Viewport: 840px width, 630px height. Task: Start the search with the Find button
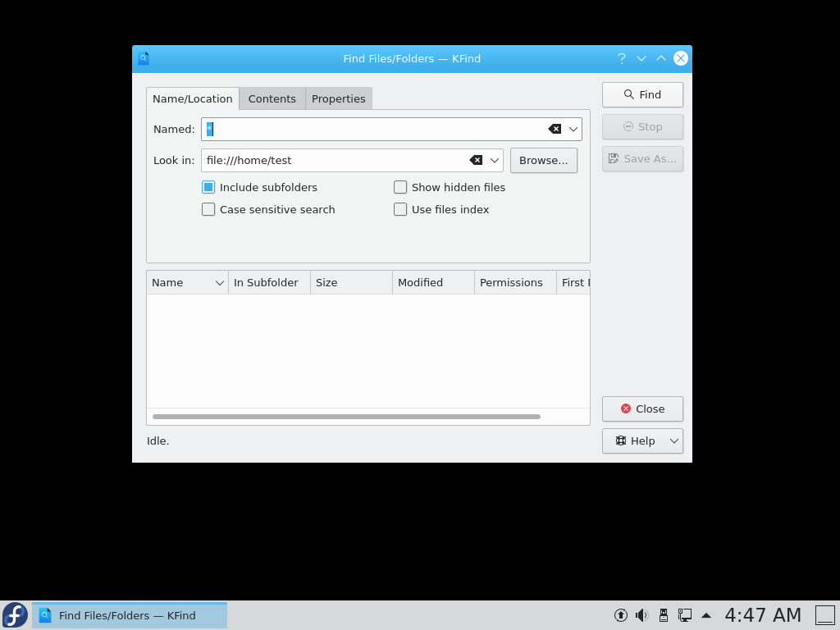pyautogui.click(x=642, y=95)
